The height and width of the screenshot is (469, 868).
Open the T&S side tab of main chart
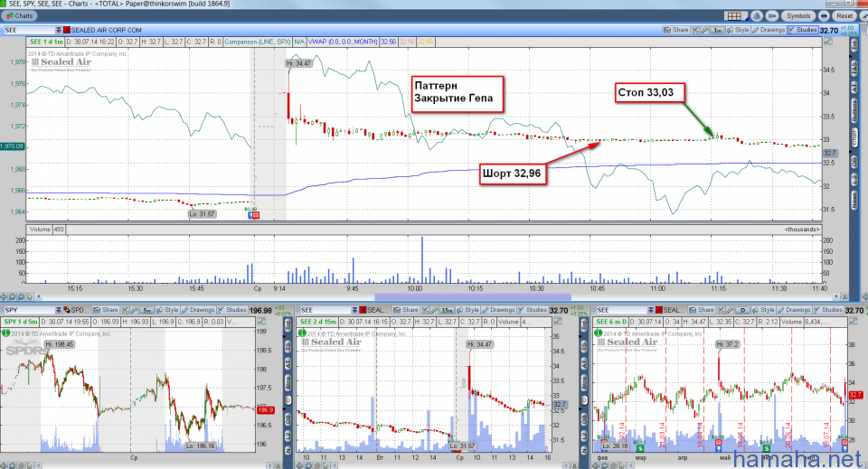[854, 68]
